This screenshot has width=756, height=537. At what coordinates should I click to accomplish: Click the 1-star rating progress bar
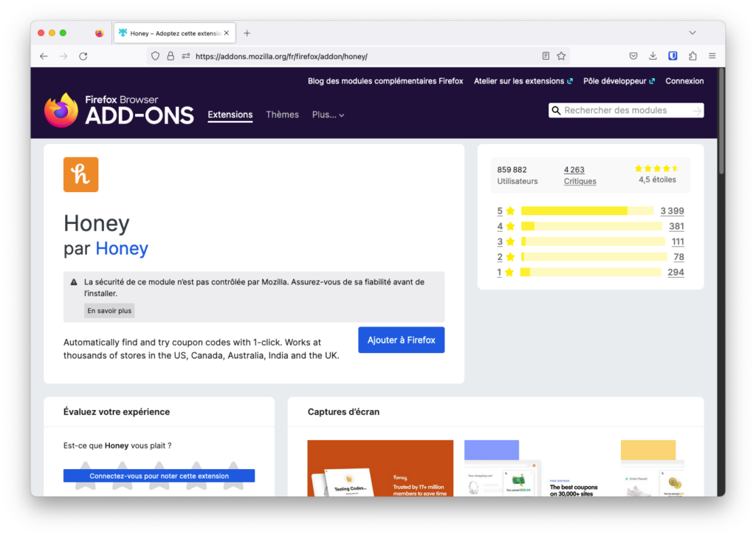click(x=591, y=273)
